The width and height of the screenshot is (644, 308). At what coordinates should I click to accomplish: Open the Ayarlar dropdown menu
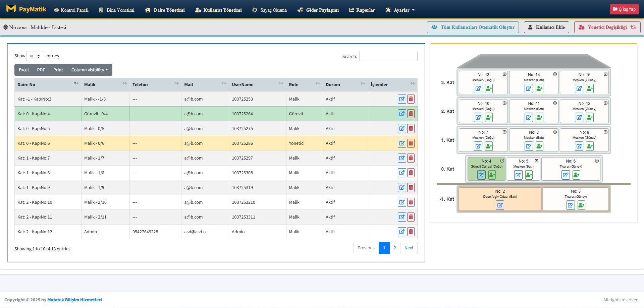tap(400, 10)
